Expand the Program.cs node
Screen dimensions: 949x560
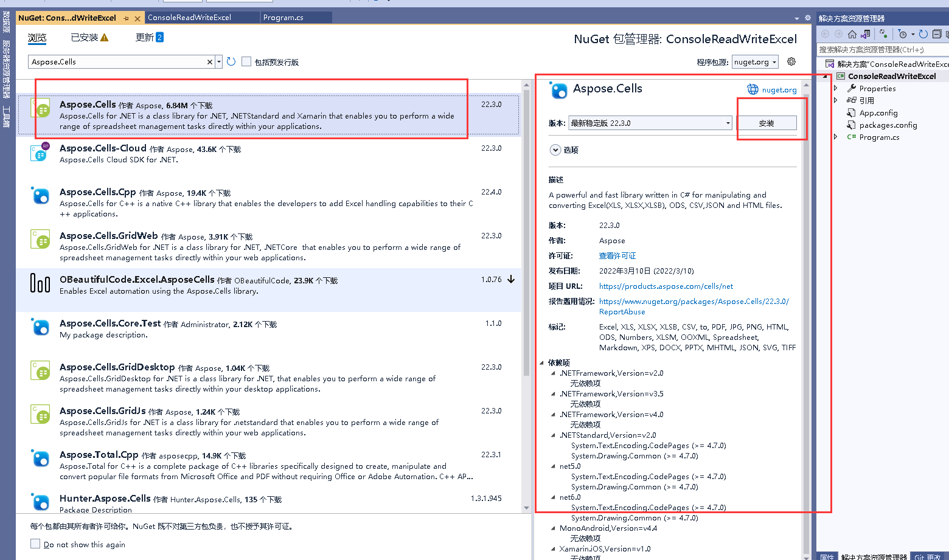point(836,137)
